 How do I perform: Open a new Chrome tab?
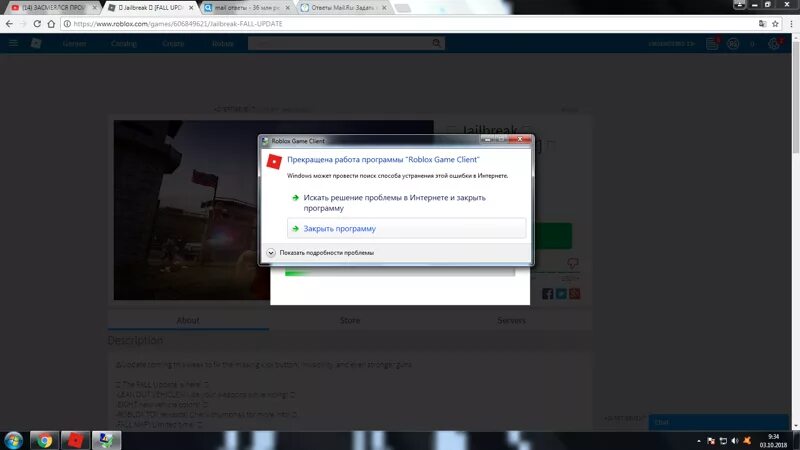403,8
